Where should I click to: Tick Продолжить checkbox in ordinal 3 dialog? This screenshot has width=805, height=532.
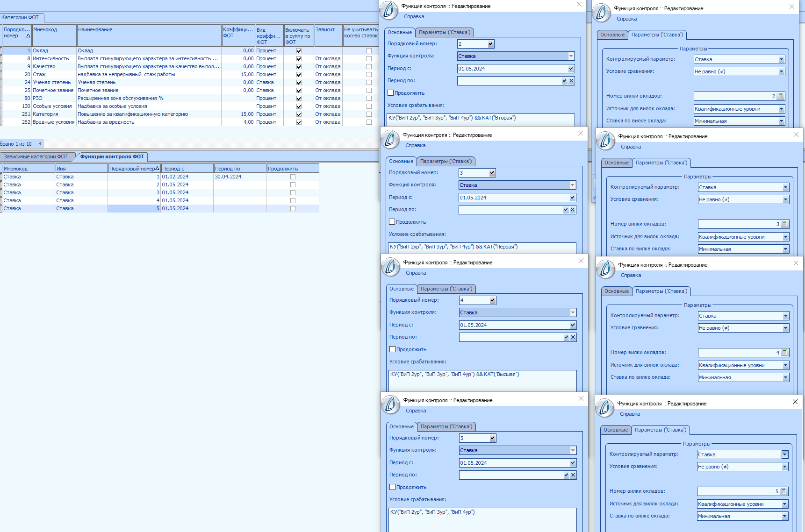tap(392, 222)
